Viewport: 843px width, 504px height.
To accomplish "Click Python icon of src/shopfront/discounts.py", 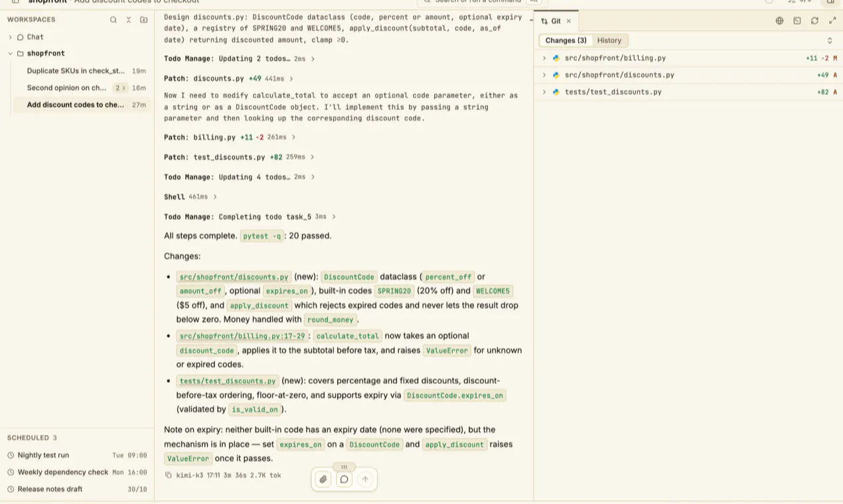I will point(556,75).
